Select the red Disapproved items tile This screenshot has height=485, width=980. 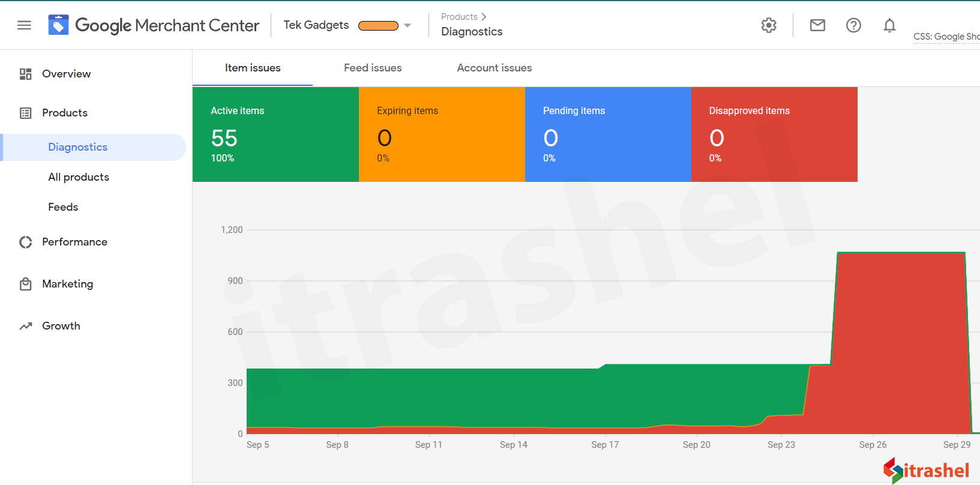tap(774, 134)
